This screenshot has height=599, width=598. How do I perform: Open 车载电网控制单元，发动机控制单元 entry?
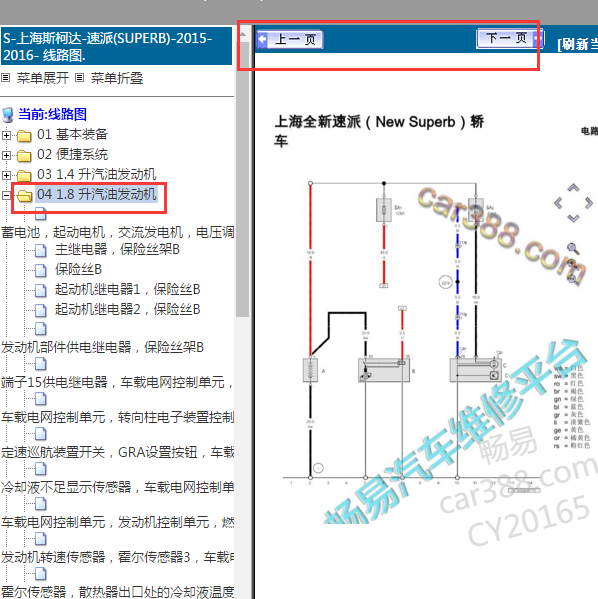[x=117, y=522]
